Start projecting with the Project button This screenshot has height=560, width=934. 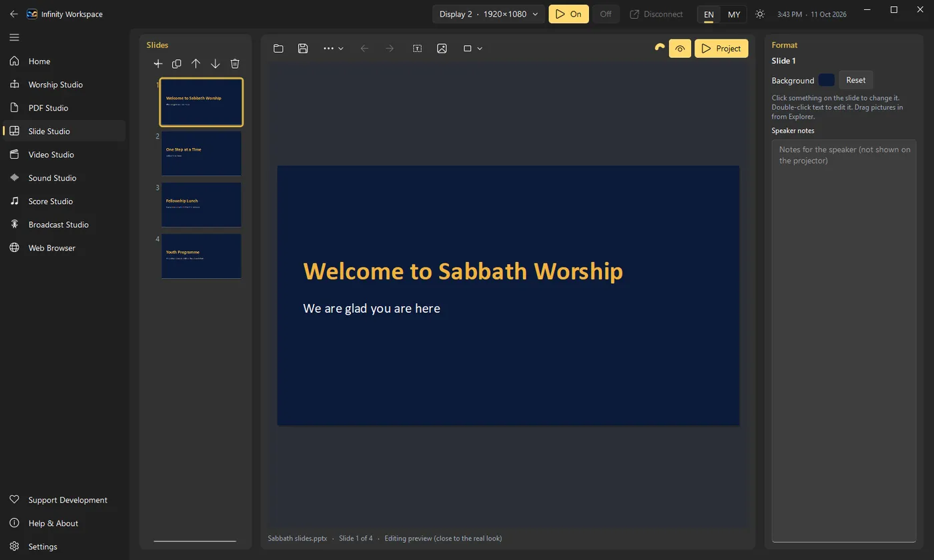tap(721, 49)
